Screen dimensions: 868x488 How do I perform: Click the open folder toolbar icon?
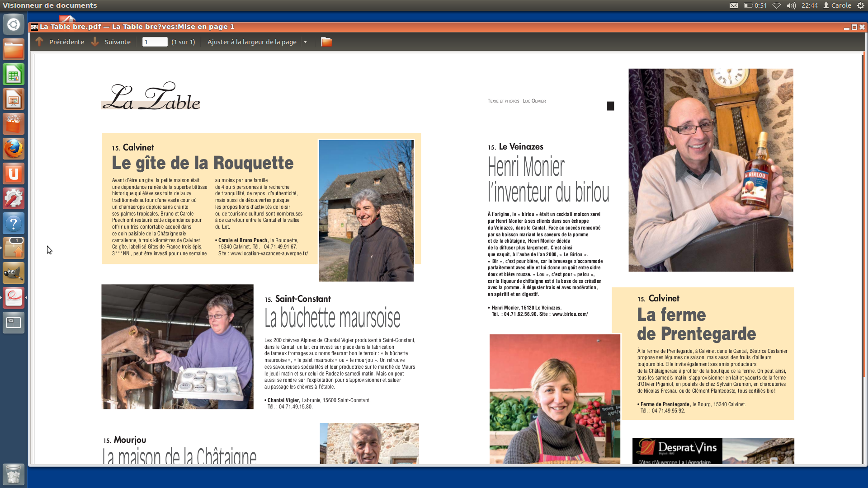click(326, 42)
